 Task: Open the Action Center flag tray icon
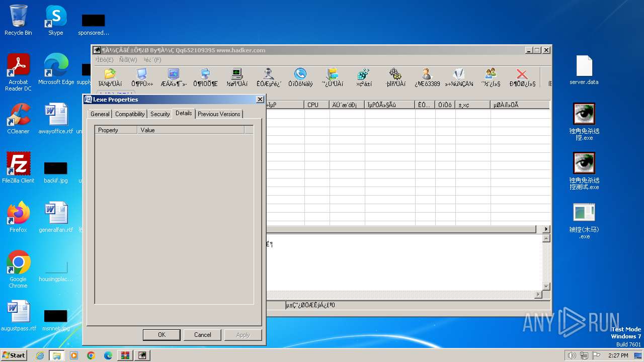(596, 355)
